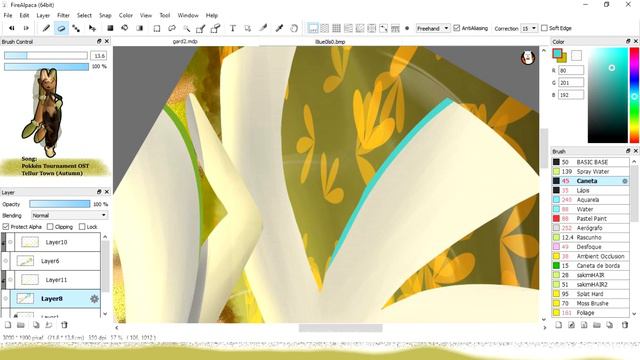Select the Aquarela brush
This screenshot has width=640, height=360.
pos(590,200)
